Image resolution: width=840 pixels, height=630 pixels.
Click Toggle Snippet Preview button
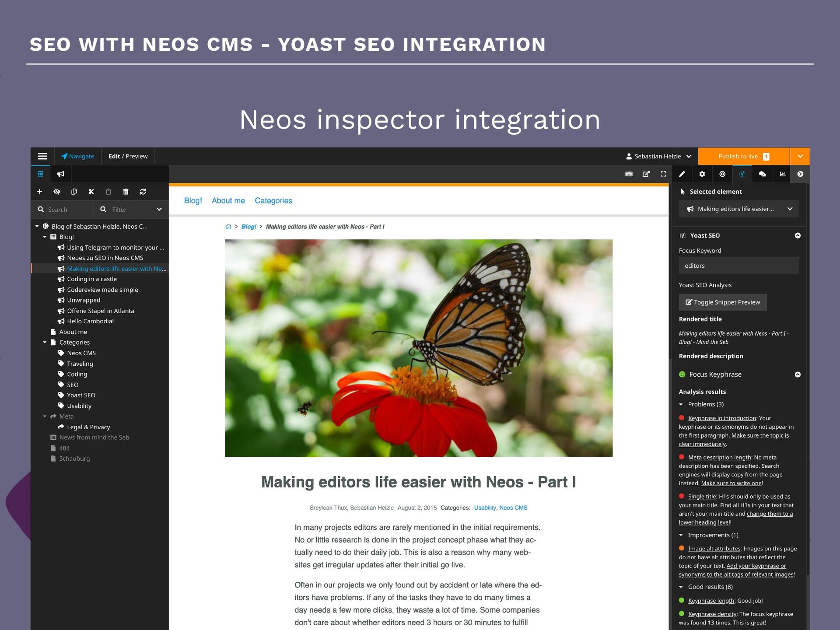click(x=723, y=302)
